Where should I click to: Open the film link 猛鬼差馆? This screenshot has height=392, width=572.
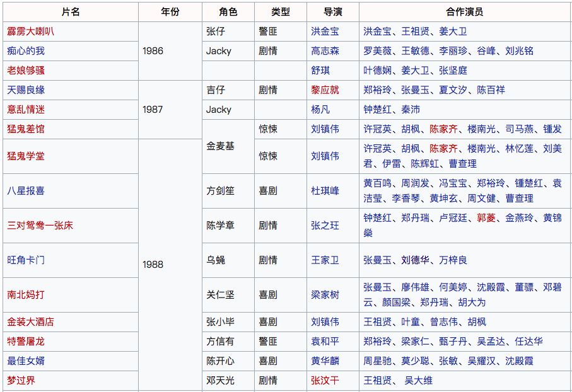(25, 129)
